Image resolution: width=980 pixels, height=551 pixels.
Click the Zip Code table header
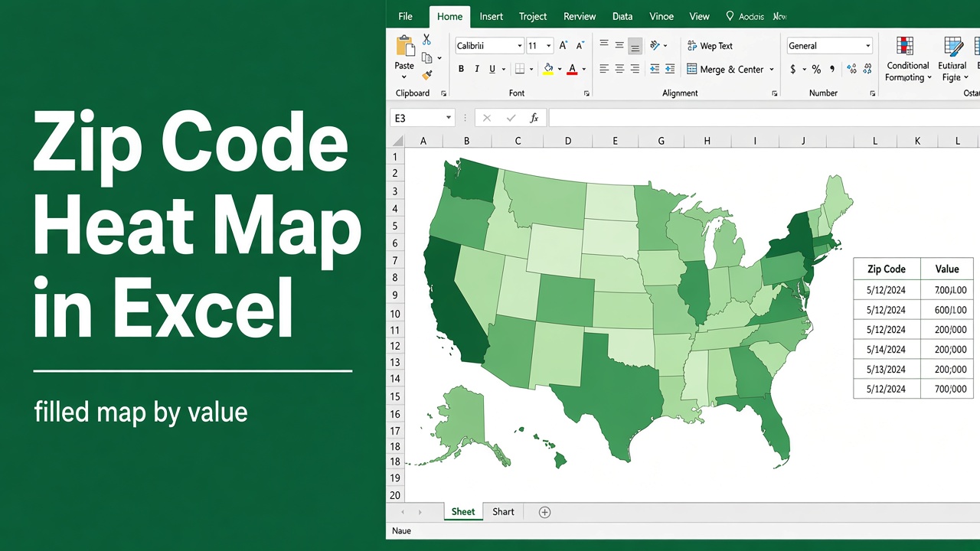pyautogui.click(x=887, y=269)
